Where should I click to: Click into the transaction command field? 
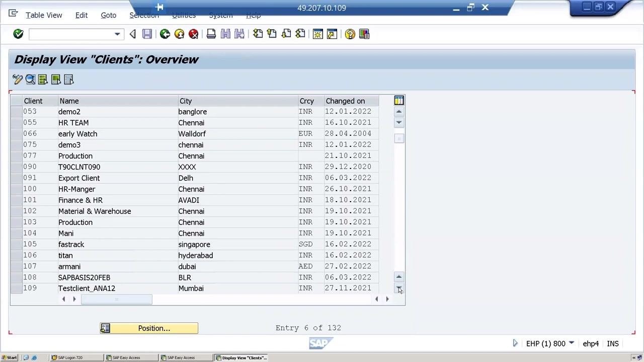[x=71, y=34]
